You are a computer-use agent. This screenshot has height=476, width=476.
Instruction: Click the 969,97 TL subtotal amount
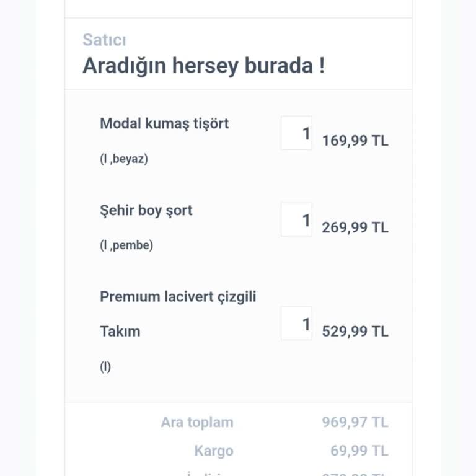pyautogui.click(x=355, y=423)
